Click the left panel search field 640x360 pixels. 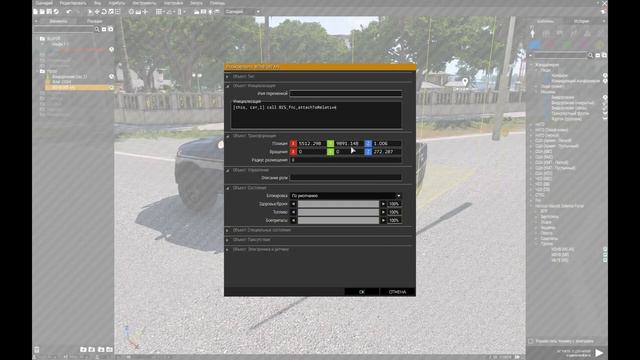click(x=64, y=29)
